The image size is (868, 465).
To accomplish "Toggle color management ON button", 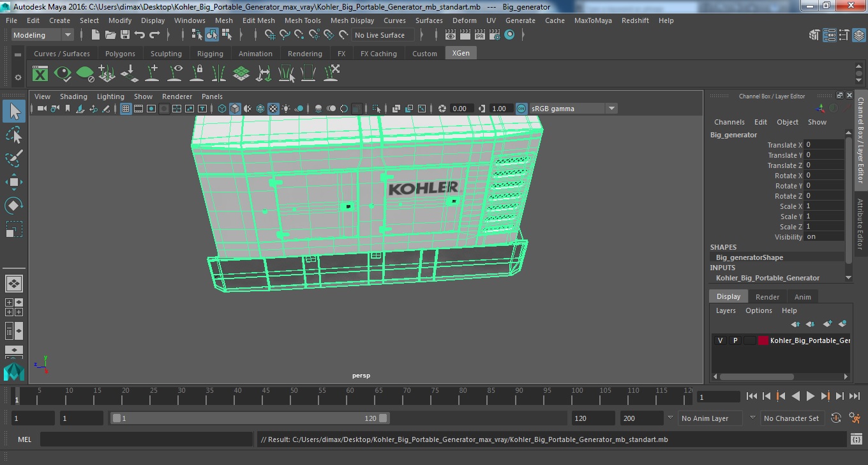I will coord(521,109).
